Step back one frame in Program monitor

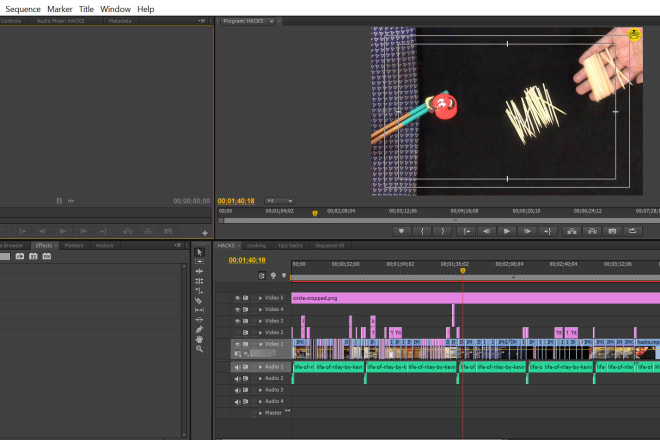click(487, 231)
